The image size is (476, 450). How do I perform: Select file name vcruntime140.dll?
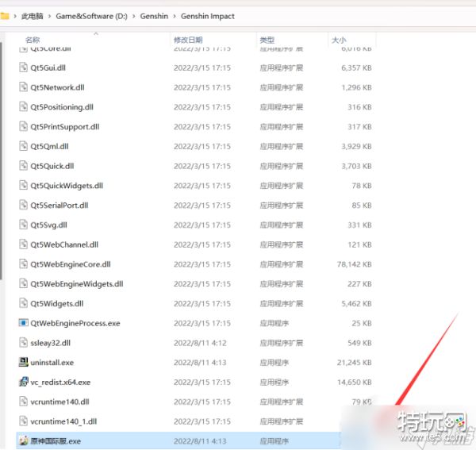point(59,402)
